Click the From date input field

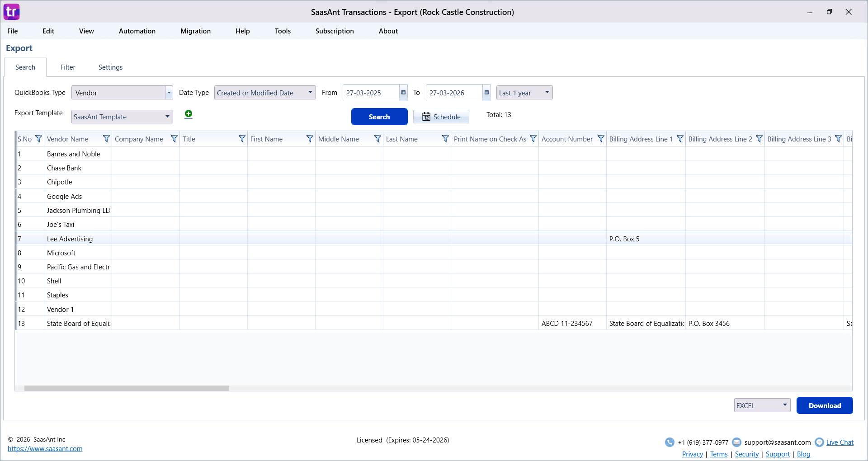[371, 93]
